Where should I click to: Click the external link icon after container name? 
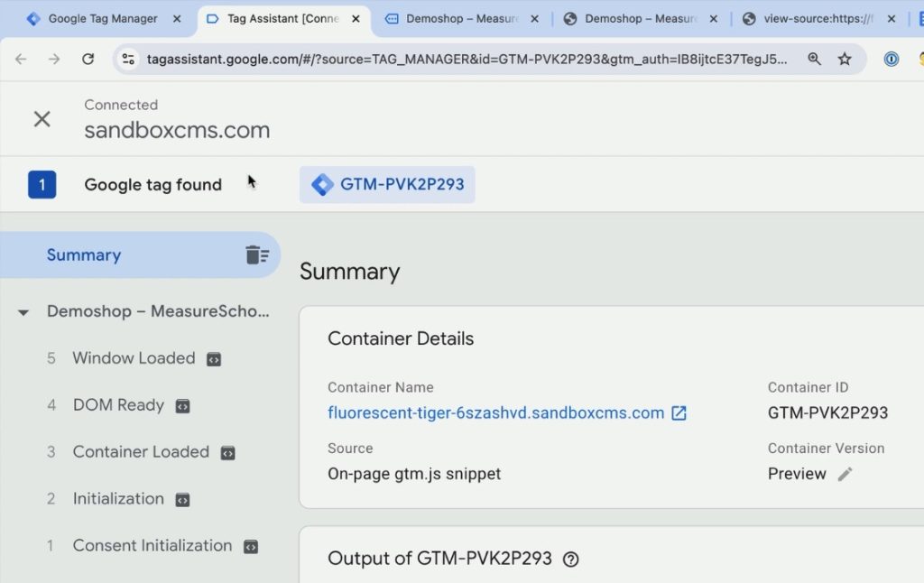pyautogui.click(x=679, y=412)
